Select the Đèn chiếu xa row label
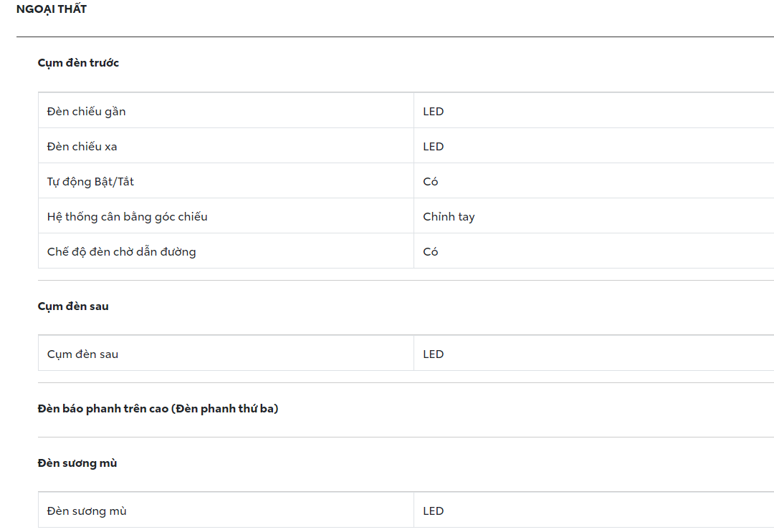Screen dimensions: 774x532 (x=82, y=147)
